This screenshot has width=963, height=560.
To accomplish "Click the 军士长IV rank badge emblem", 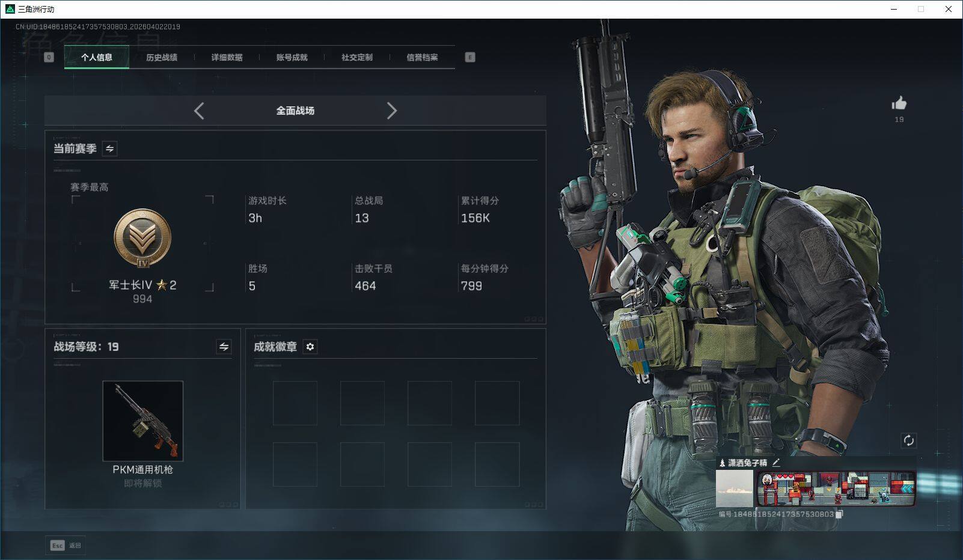I will [x=142, y=238].
